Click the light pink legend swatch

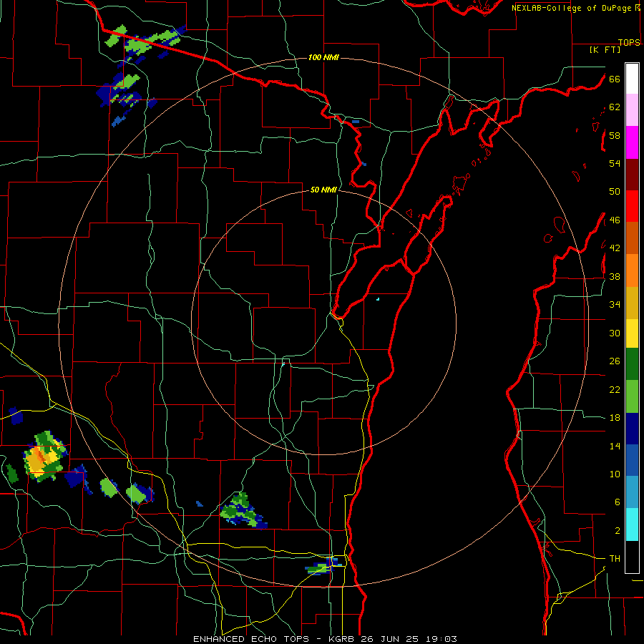click(x=632, y=109)
